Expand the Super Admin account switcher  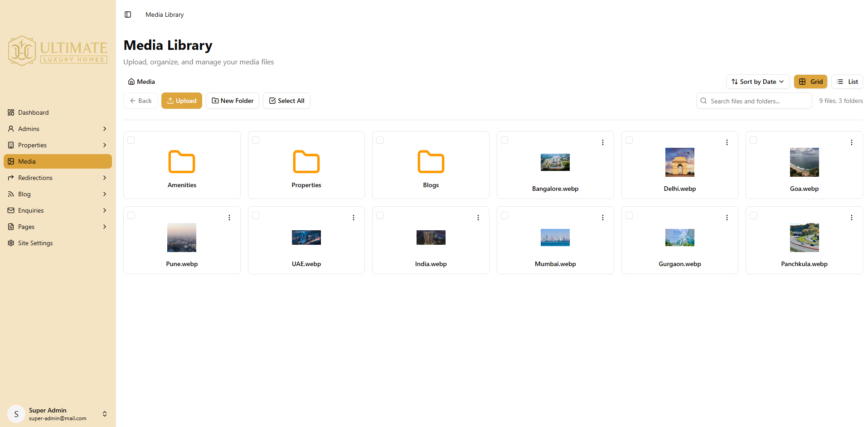105,414
